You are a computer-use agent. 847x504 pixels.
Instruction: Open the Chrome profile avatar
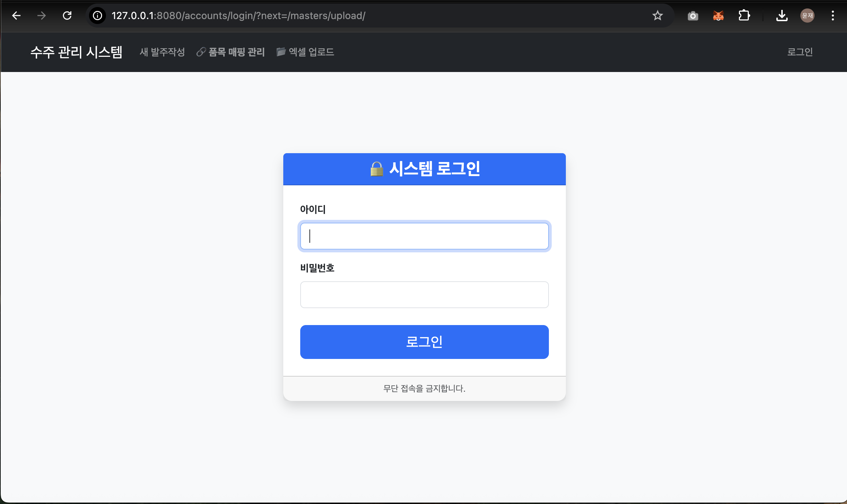[x=807, y=16]
